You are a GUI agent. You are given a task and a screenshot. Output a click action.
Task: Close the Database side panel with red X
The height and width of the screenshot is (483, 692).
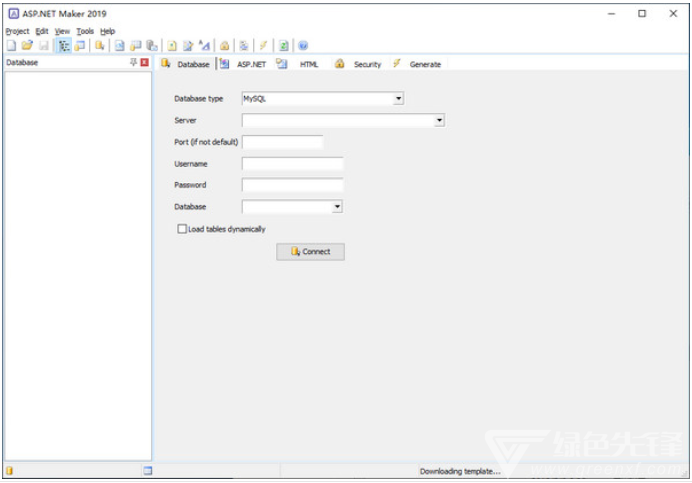click(144, 63)
